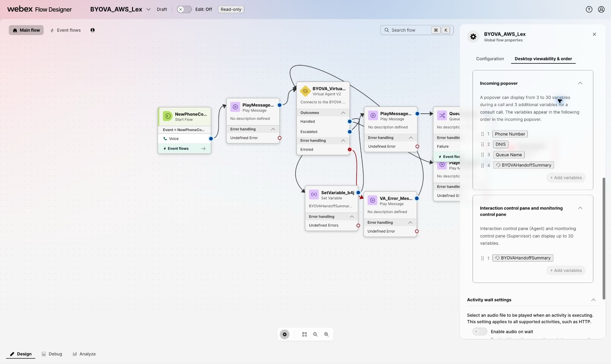611x364 pixels.
Task: Click the Failure row on the Queue node
Action: (x=447, y=146)
